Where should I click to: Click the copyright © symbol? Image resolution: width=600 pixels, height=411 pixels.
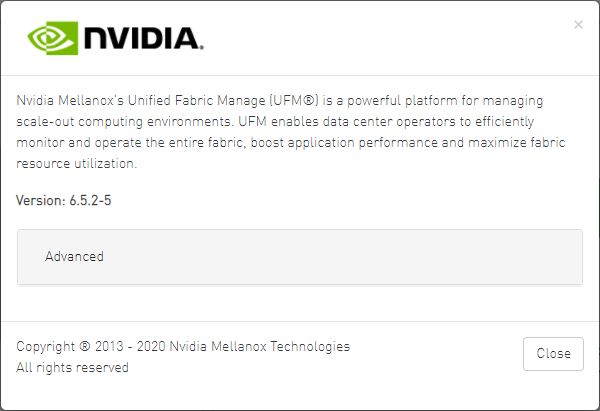point(85,347)
